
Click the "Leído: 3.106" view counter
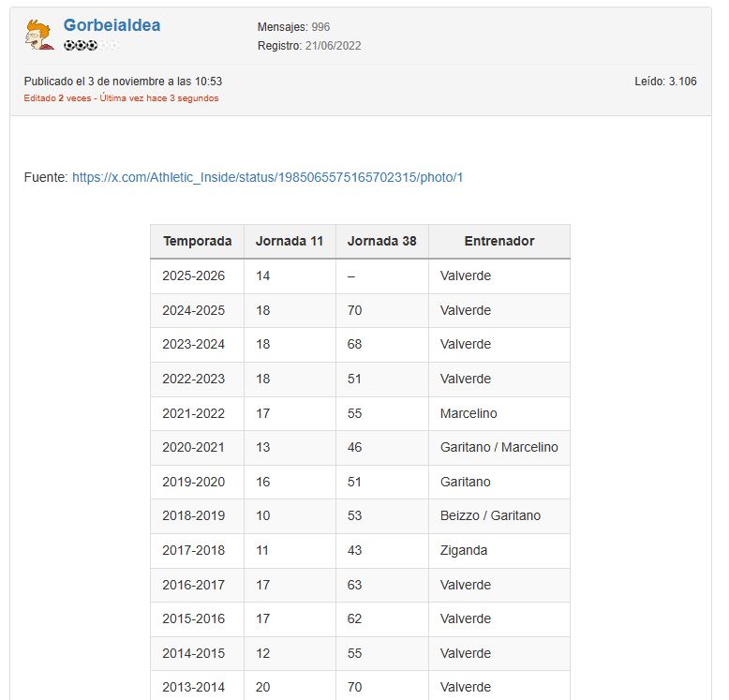[x=665, y=82]
